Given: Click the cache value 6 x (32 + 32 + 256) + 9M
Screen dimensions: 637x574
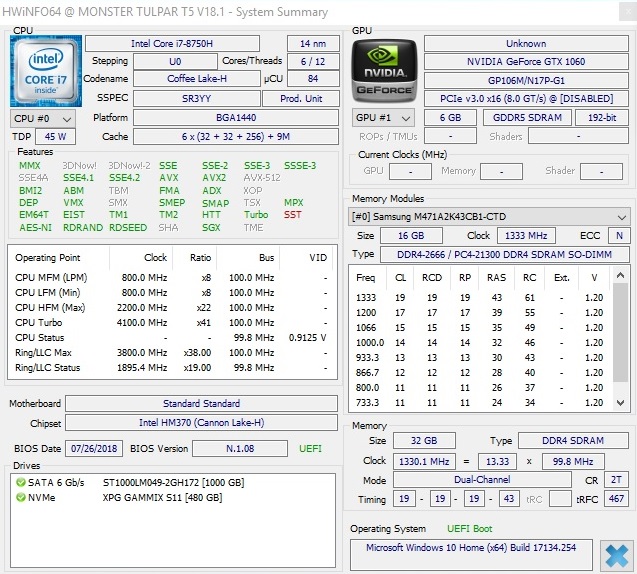Looking at the screenshot, I should click(x=236, y=136).
